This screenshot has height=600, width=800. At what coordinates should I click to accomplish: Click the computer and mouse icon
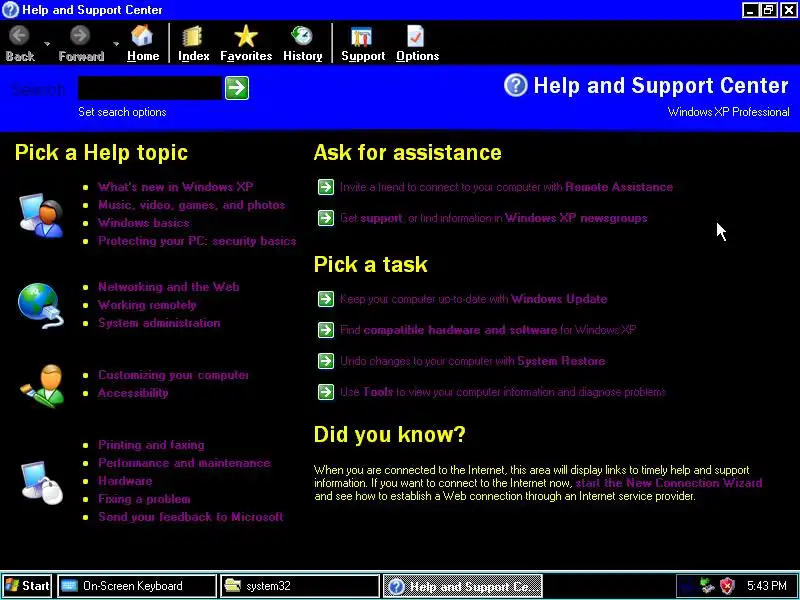[42, 483]
